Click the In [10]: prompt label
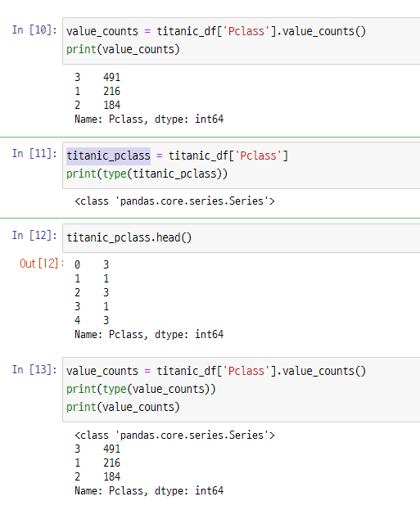Viewport: 420px width, 510px height. 34,30
